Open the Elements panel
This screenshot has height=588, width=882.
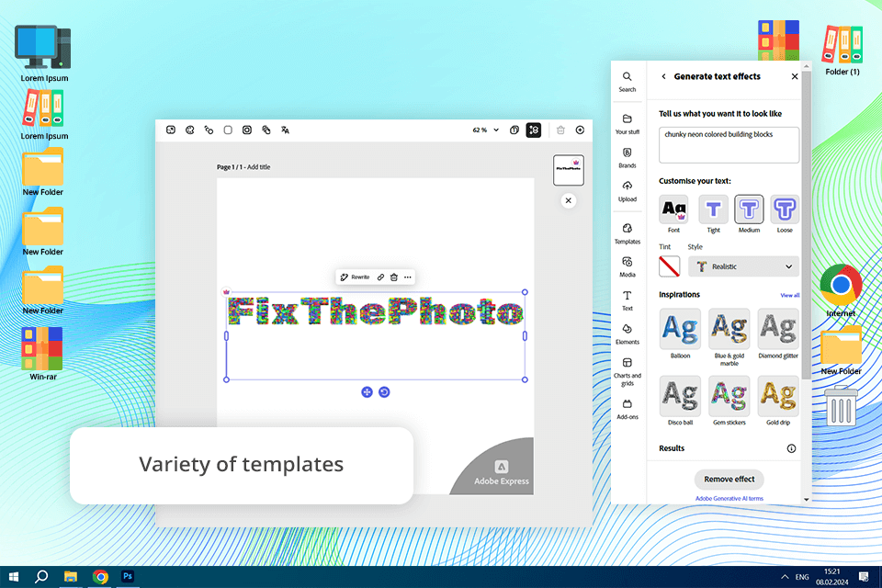628,334
